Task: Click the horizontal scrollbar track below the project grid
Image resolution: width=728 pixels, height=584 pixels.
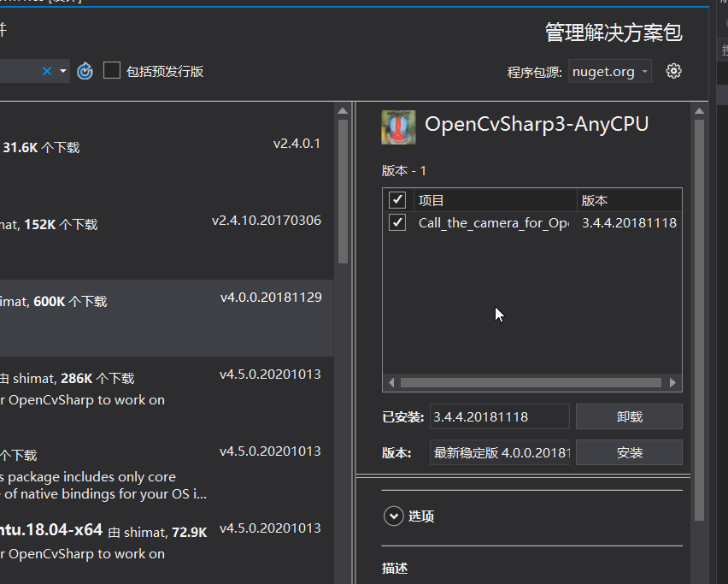Action: click(x=530, y=382)
